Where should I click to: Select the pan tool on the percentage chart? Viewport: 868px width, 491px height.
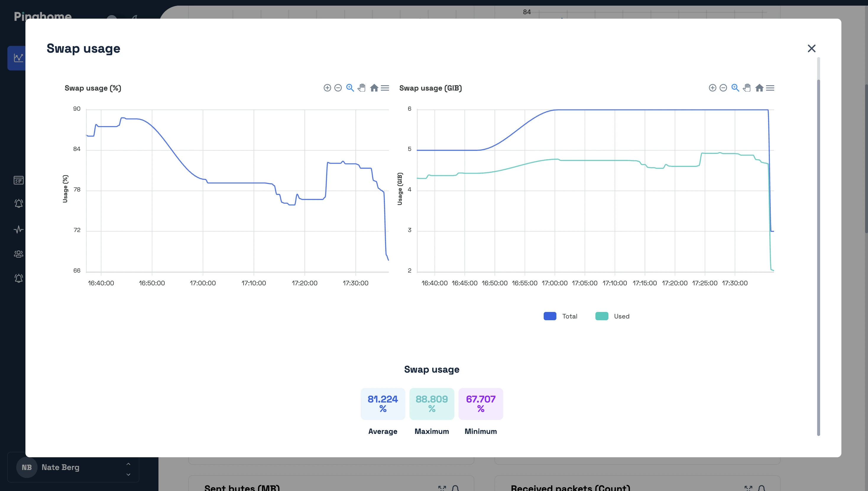[x=362, y=88]
